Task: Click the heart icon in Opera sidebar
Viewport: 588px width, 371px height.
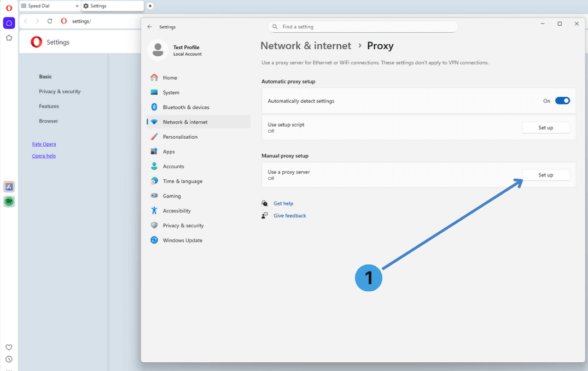Action: pos(9,348)
